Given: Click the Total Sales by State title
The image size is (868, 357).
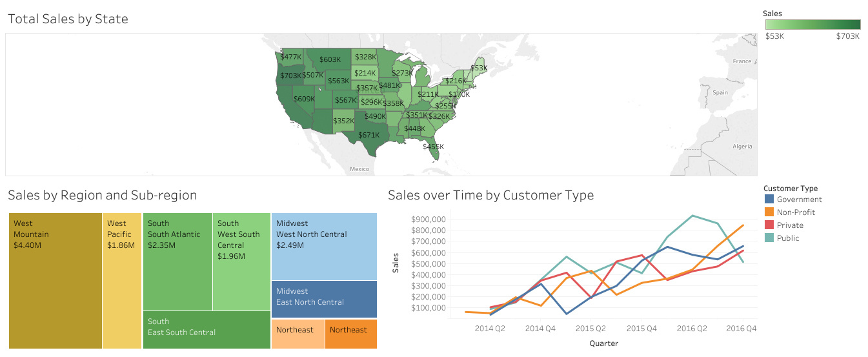Looking at the screenshot, I should coord(68,19).
